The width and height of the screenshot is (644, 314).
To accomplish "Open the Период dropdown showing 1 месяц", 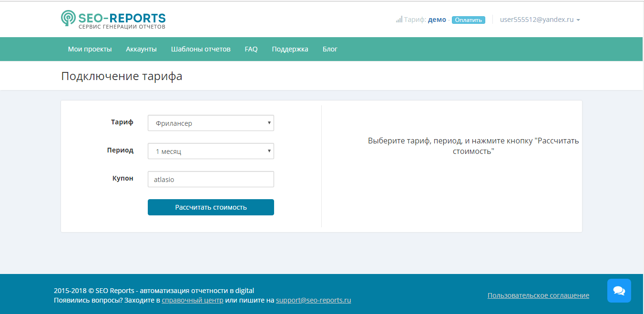I will click(211, 151).
